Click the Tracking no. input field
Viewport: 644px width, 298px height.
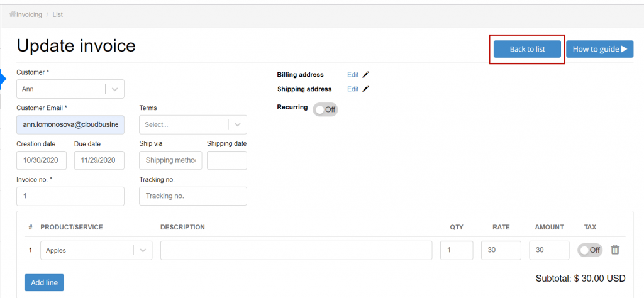pyautogui.click(x=193, y=196)
